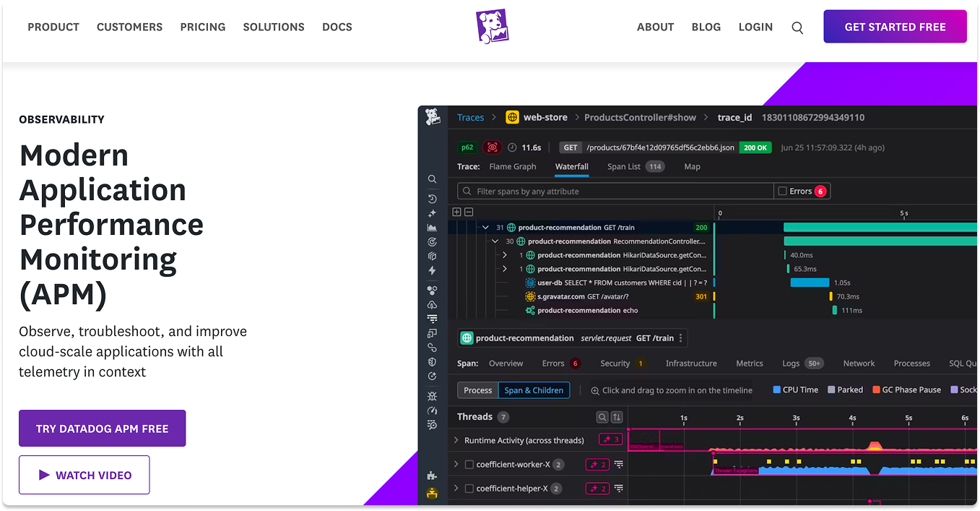
Task: Click the yellow user avatar icon
Action: 432,494
